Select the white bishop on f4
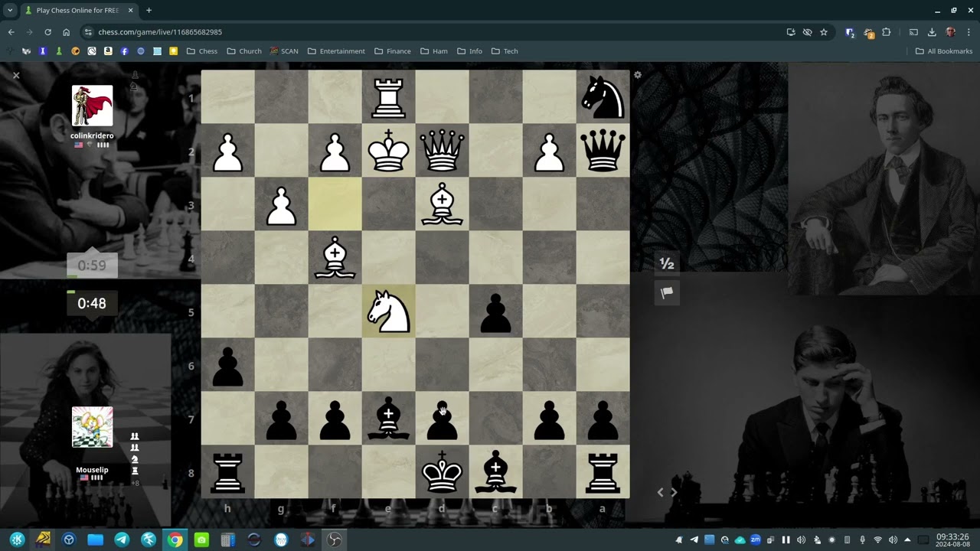Image resolution: width=980 pixels, height=551 pixels. pos(335,258)
